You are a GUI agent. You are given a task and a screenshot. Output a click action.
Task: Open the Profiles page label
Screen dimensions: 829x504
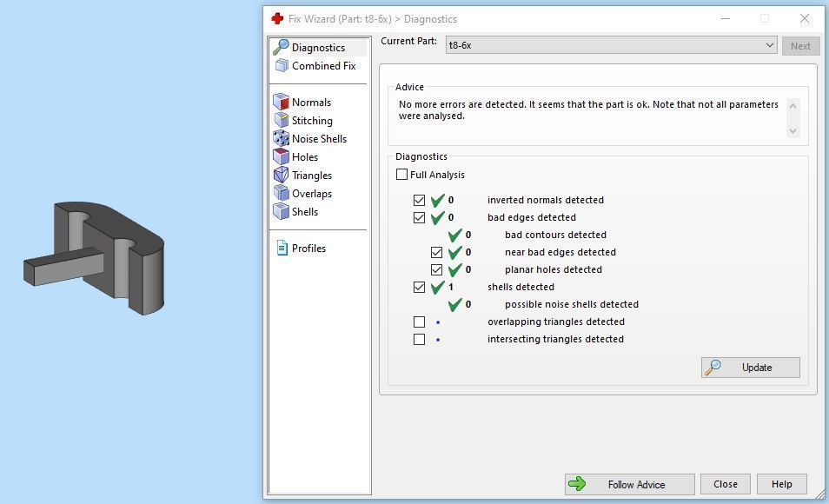[x=308, y=248]
